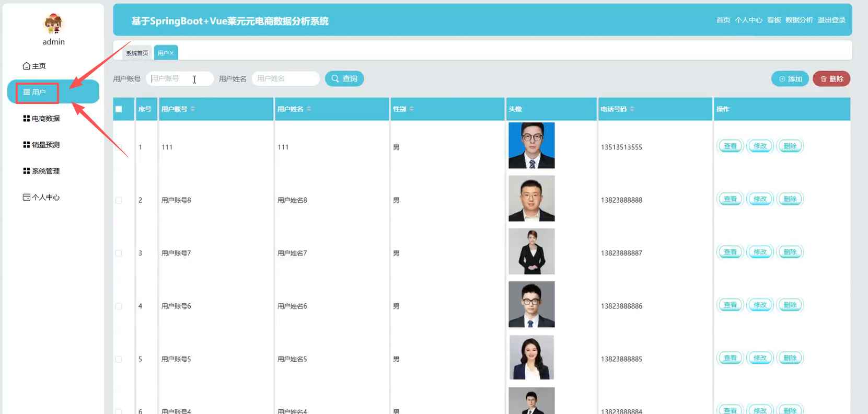
Task: Close the 用户 tab with its × icon
Action: [171, 53]
